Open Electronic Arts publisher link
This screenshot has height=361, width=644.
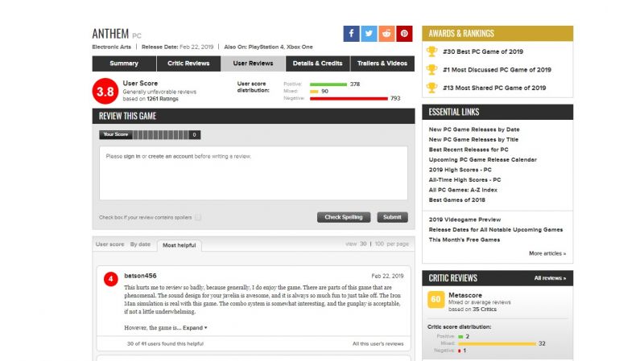pyautogui.click(x=112, y=47)
